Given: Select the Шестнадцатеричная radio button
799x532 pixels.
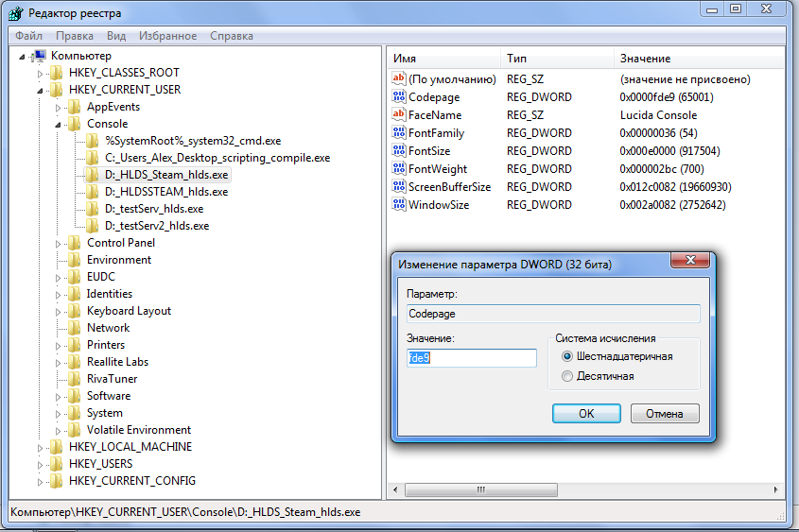Looking at the screenshot, I should (x=566, y=356).
